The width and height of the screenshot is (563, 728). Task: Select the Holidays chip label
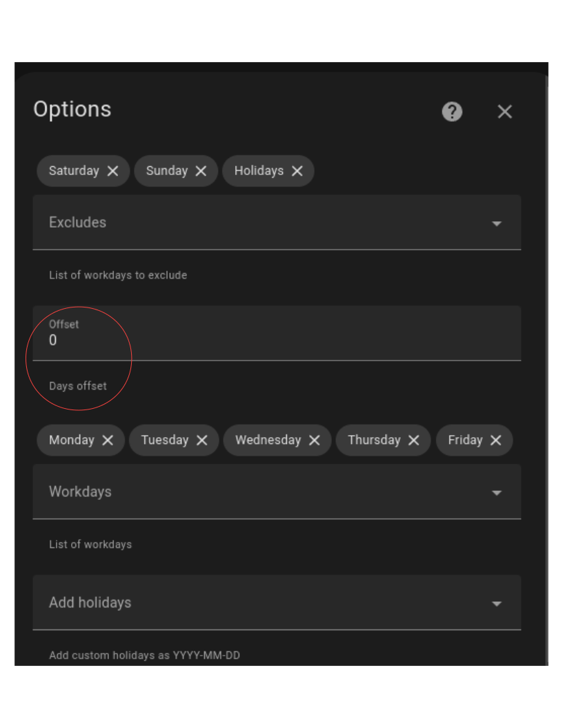(257, 171)
